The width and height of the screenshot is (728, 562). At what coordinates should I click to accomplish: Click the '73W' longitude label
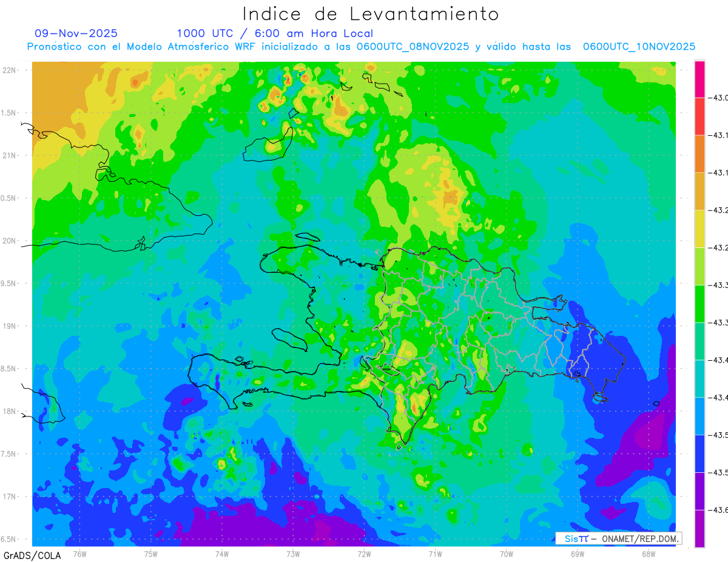293,554
